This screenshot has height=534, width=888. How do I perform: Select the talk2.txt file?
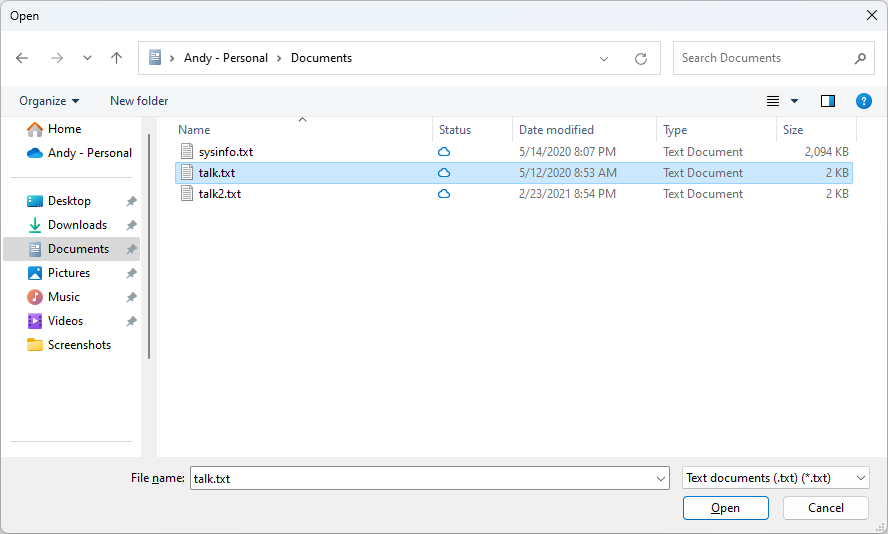click(x=219, y=194)
